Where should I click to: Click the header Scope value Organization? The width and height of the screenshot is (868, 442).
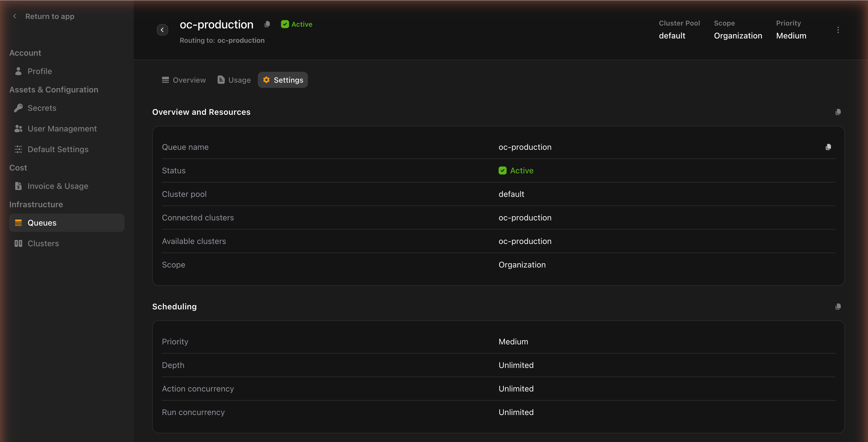738,36
